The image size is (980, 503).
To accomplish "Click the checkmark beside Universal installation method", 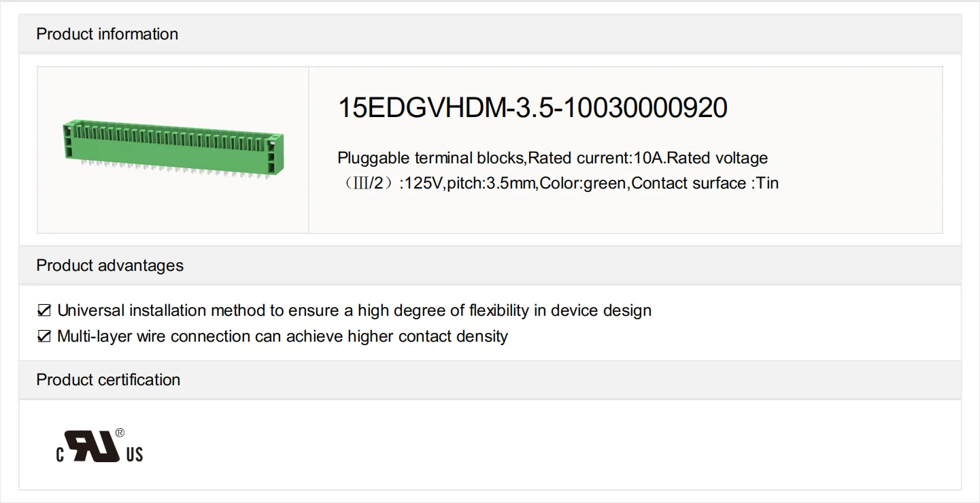I will coord(44,311).
